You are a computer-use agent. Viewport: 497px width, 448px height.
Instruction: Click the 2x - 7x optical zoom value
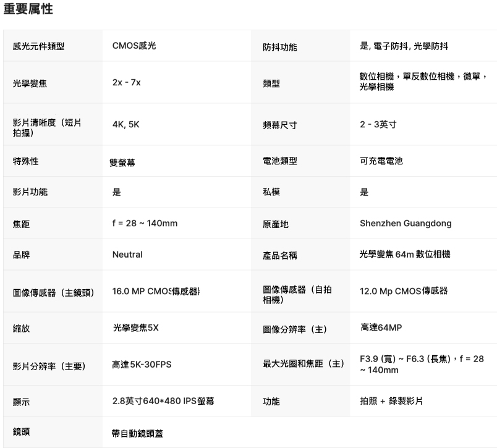click(126, 82)
